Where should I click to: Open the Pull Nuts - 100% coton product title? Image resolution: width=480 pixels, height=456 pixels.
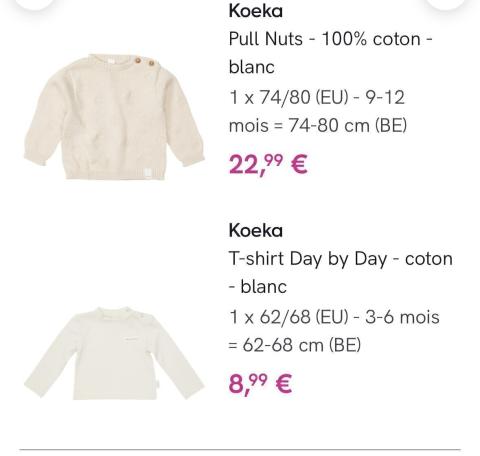pyautogui.click(x=331, y=53)
